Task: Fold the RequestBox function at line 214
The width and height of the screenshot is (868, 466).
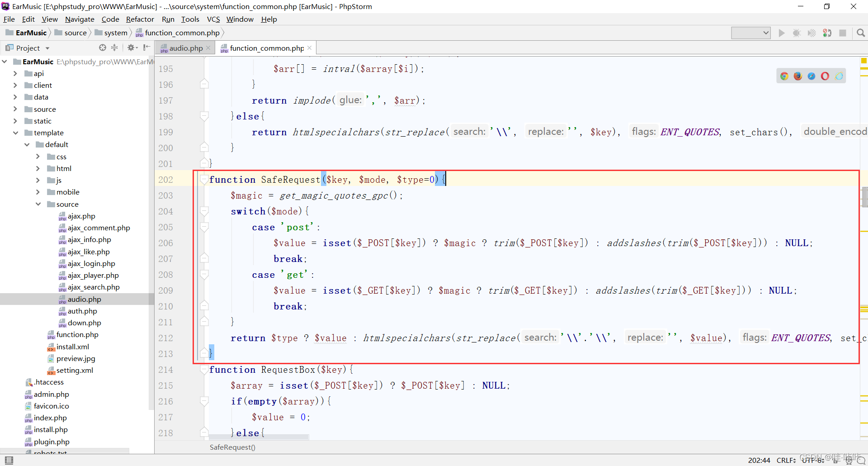Action: point(204,370)
